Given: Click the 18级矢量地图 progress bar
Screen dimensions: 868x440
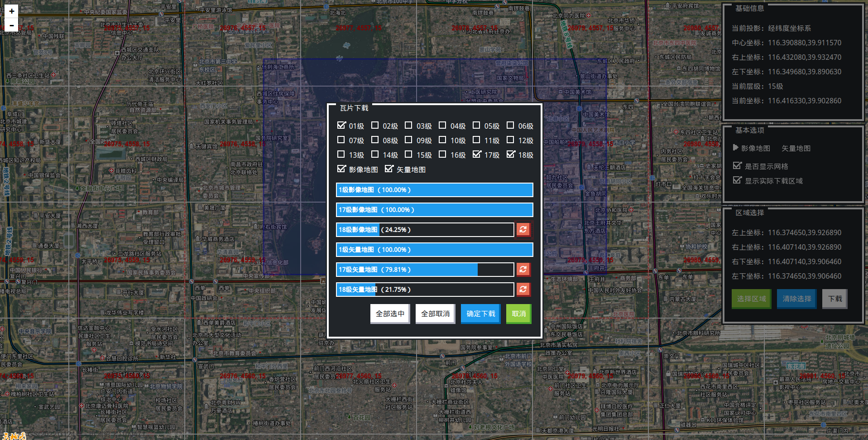Looking at the screenshot, I should click(425, 290).
